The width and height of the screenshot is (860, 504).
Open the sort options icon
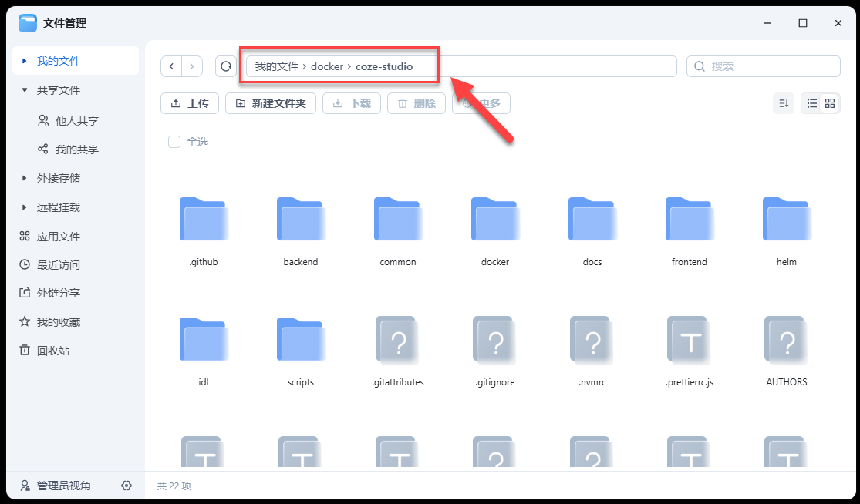pos(783,103)
